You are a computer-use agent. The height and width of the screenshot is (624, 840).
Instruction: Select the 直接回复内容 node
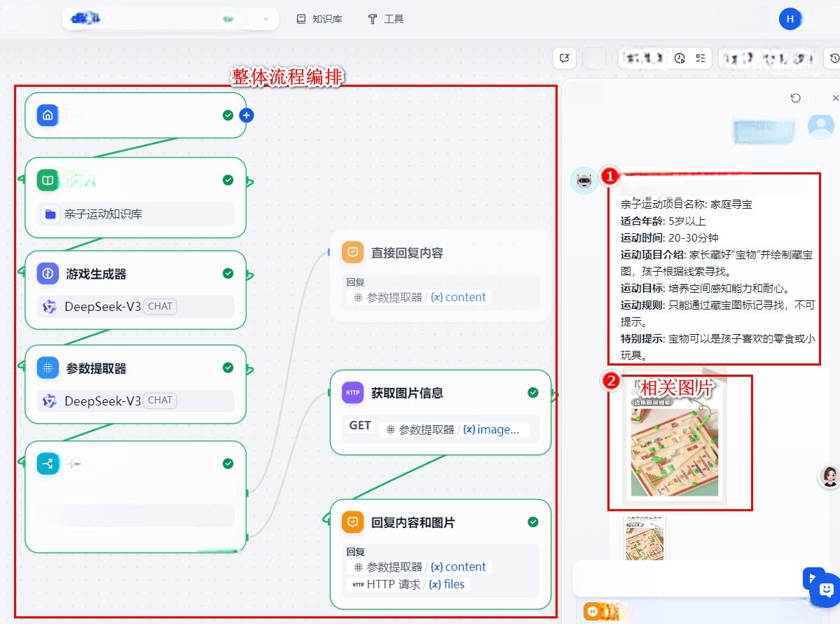441,275
